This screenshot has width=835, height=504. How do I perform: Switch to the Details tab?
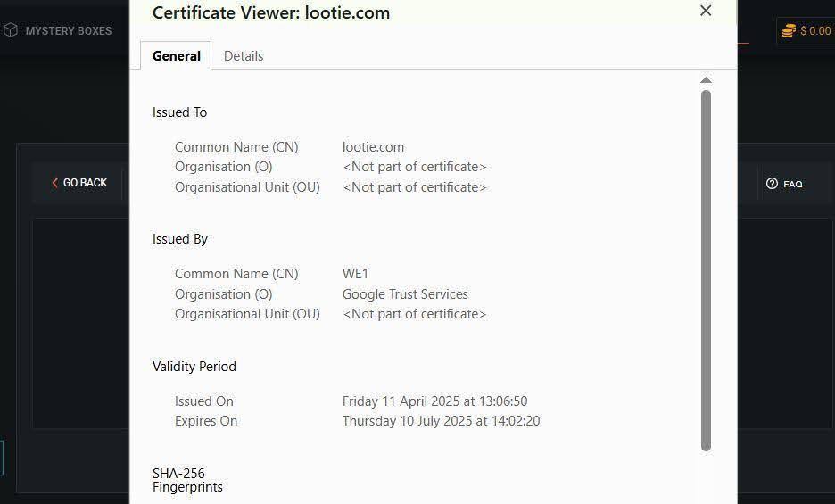pos(244,55)
